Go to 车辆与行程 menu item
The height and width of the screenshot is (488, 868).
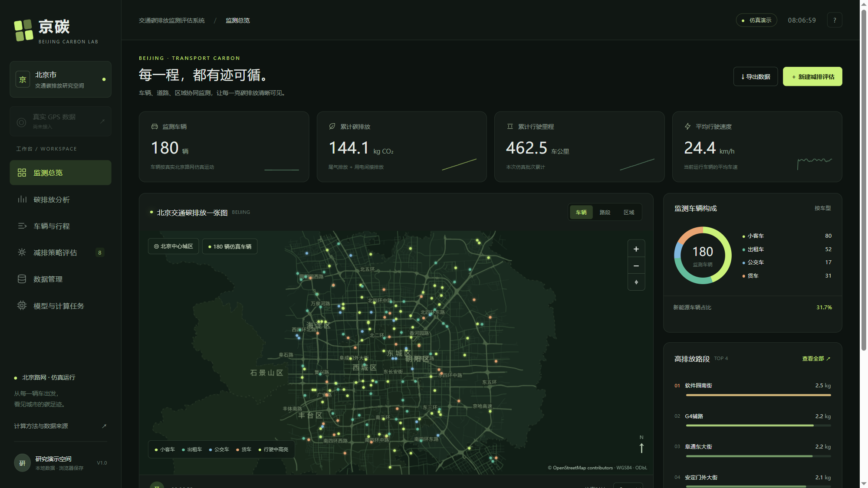(60, 226)
